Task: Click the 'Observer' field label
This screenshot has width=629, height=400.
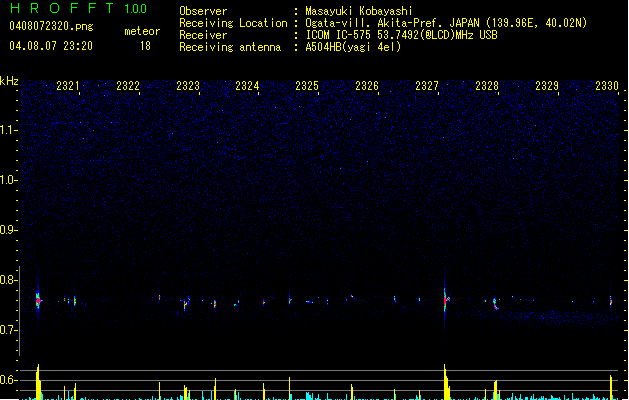Action: point(203,11)
